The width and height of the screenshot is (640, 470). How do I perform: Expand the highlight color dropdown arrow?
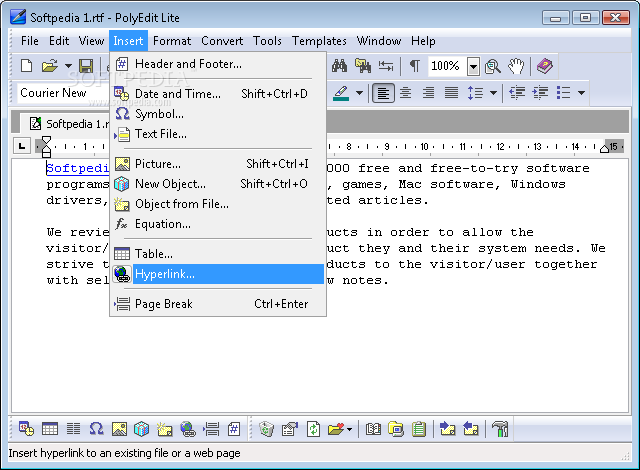359,93
